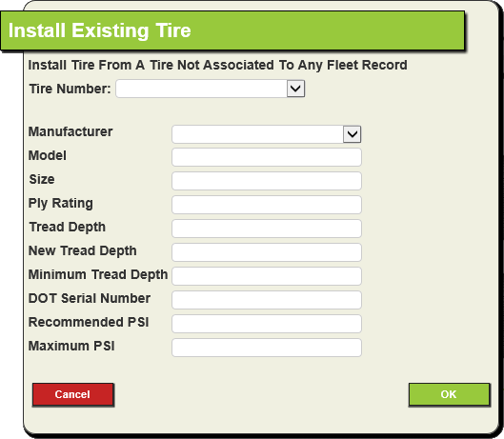The height and width of the screenshot is (439, 504).
Task: Focus the Recommended PSI text box
Action: [267, 324]
